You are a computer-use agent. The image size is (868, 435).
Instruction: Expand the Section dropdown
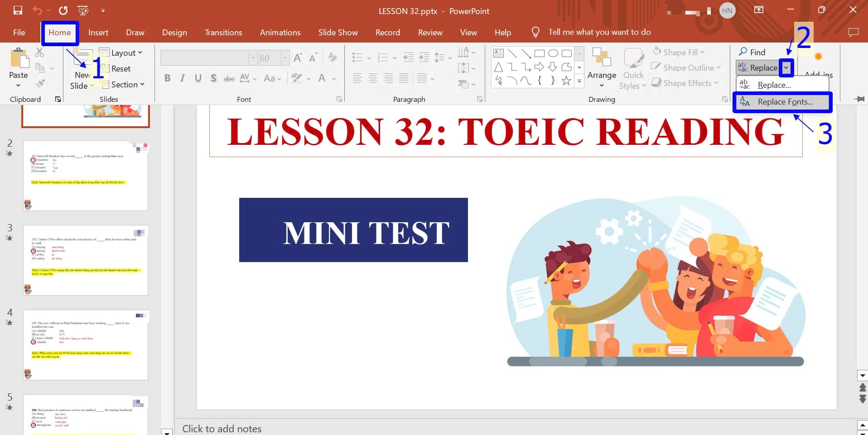[x=123, y=85]
